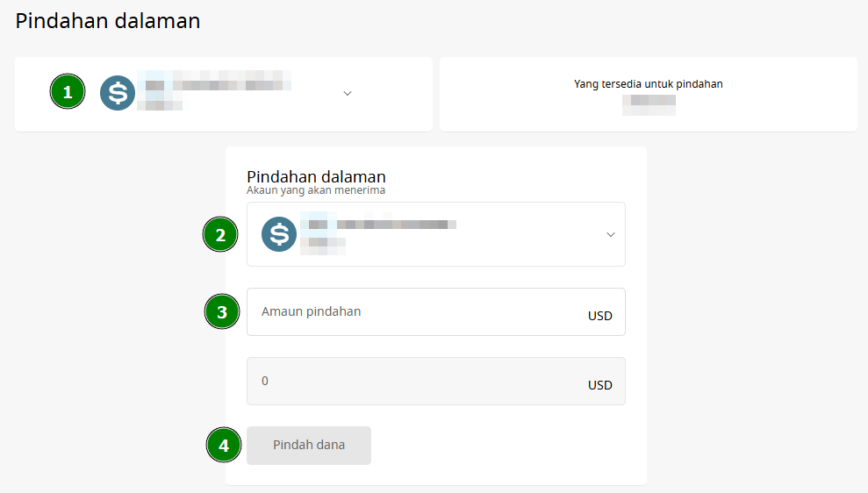The image size is (868, 493).
Task: Click the blurred available balance value
Action: (x=649, y=105)
